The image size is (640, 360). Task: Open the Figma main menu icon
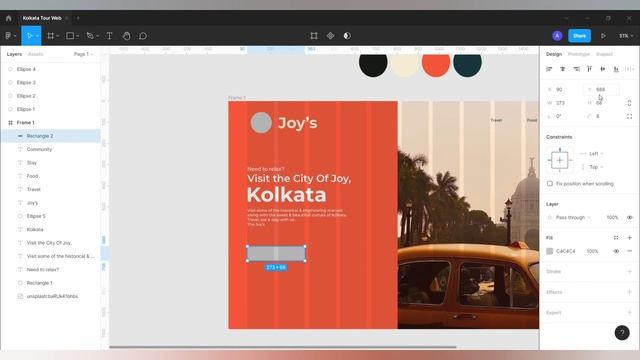(8, 36)
